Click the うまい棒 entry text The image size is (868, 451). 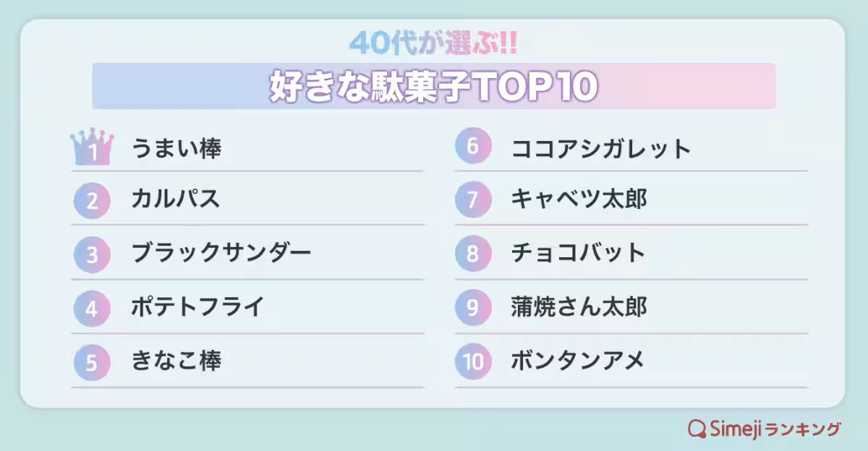pos(176,149)
